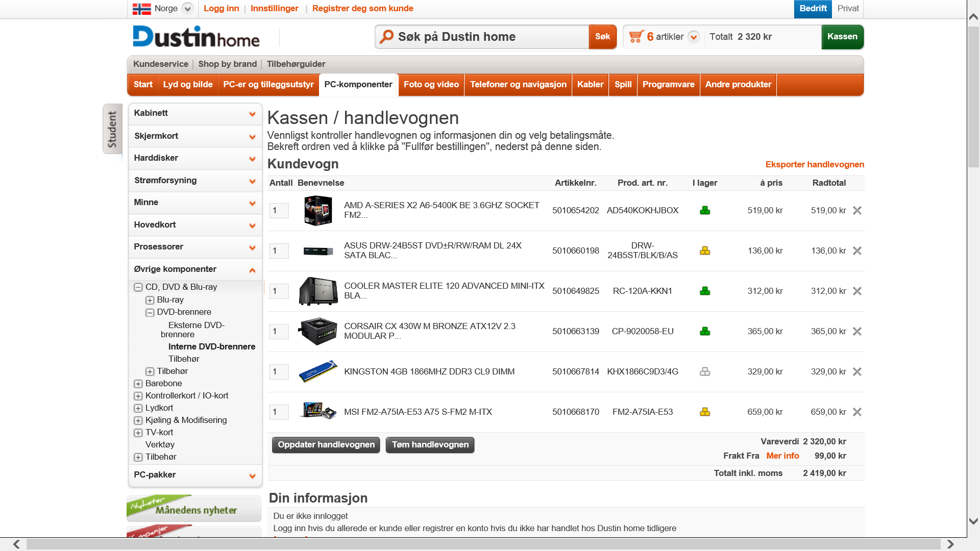Image resolution: width=980 pixels, height=551 pixels.
Task: Open AMD A-Series product thumbnail
Action: (x=318, y=210)
